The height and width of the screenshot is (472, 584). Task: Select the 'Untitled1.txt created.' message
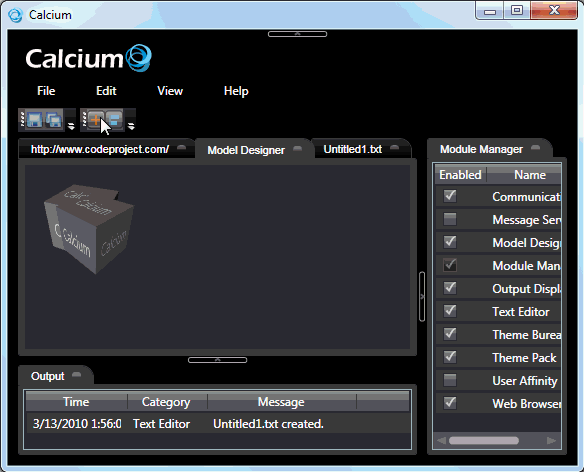[268, 424]
